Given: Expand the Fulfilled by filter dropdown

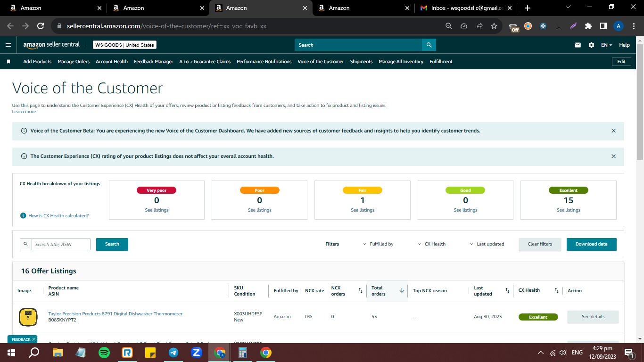Looking at the screenshot, I should [x=378, y=244].
